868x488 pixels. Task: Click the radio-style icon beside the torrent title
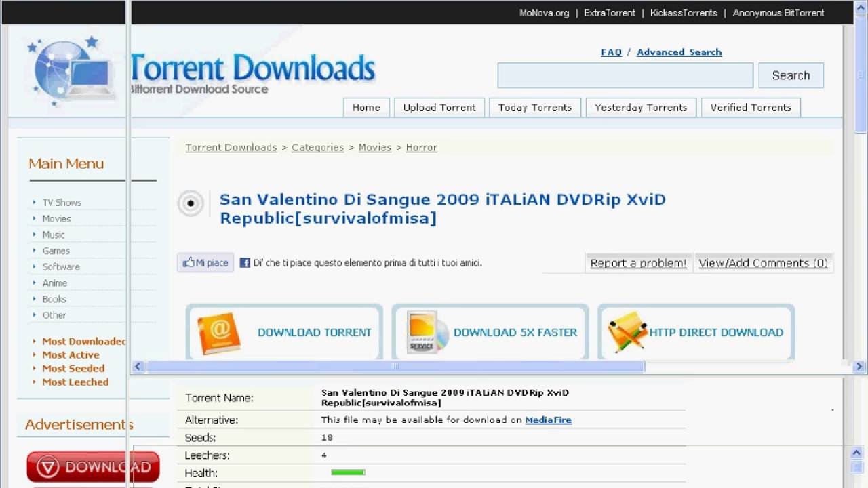[x=191, y=203]
